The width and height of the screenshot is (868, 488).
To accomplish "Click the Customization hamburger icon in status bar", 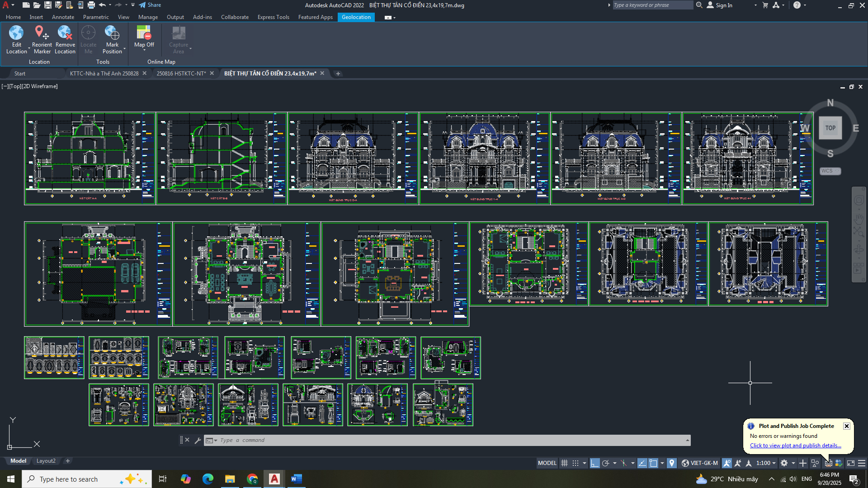I will [862, 463].
